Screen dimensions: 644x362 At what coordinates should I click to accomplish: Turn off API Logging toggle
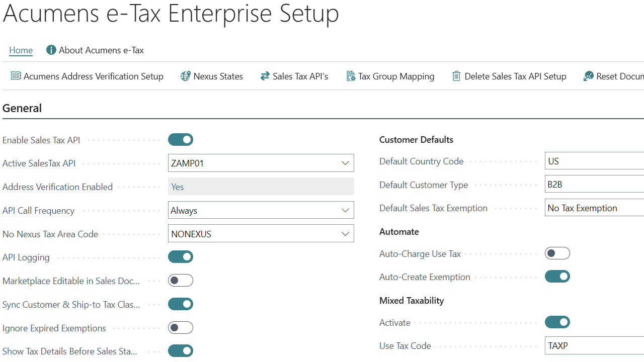[181, 257]
